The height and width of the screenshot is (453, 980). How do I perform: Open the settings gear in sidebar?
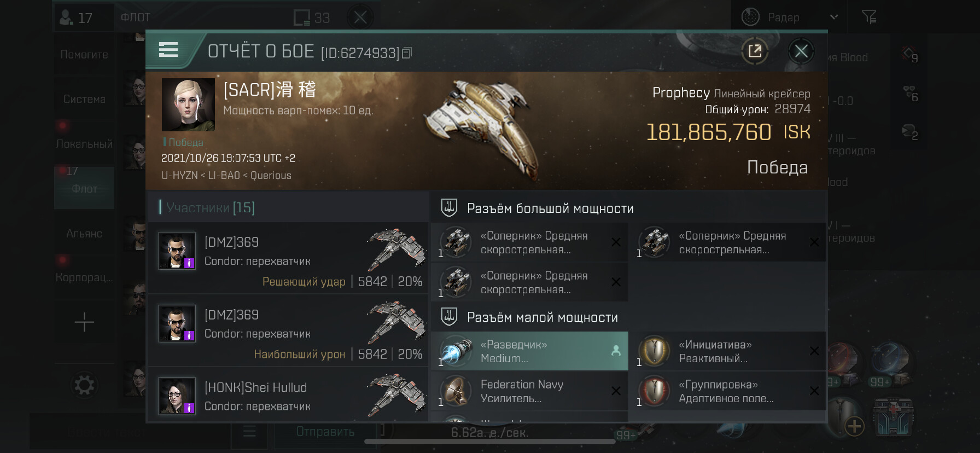(x=84, y=385)
